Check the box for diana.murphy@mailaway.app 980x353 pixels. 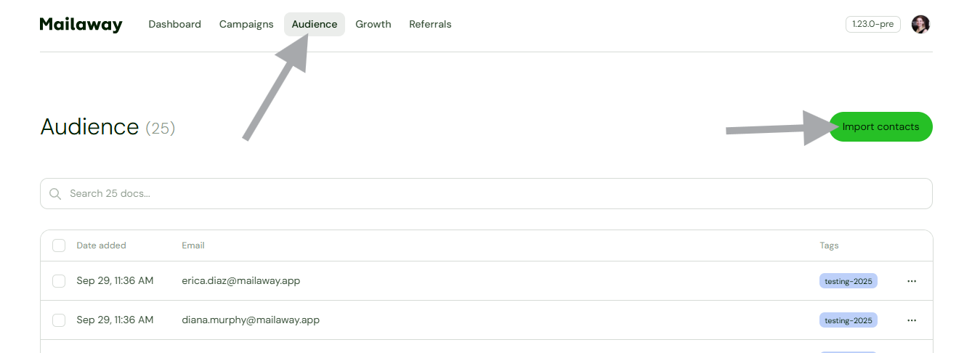[x=59, y=320]
